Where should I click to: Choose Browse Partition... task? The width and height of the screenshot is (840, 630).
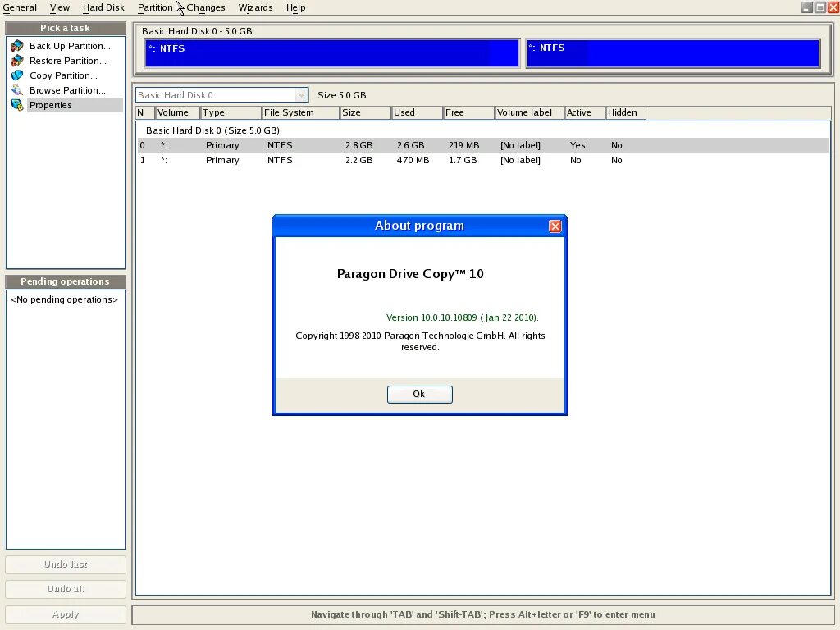tap(67, 90)
